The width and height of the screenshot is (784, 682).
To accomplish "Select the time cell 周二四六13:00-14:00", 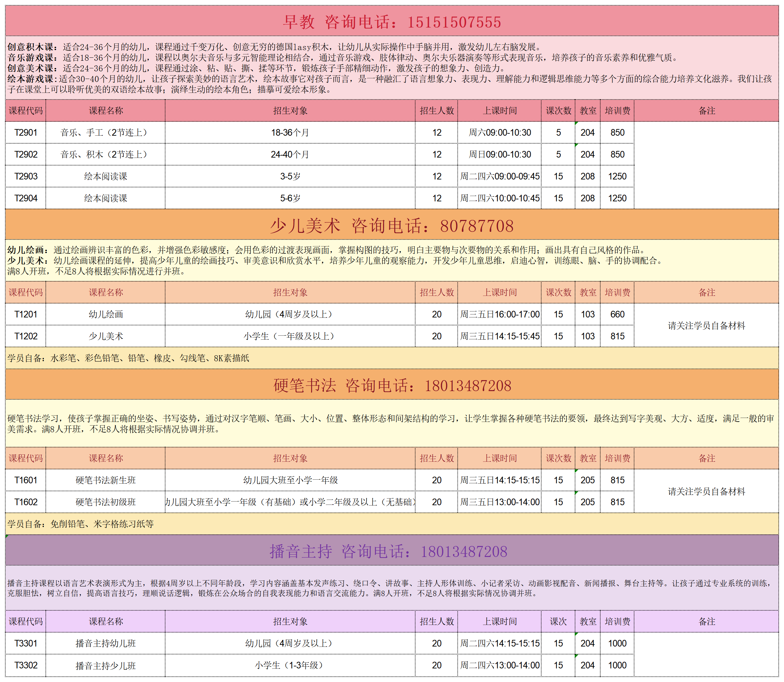I will pyautogui.click(x=499, y=665).
